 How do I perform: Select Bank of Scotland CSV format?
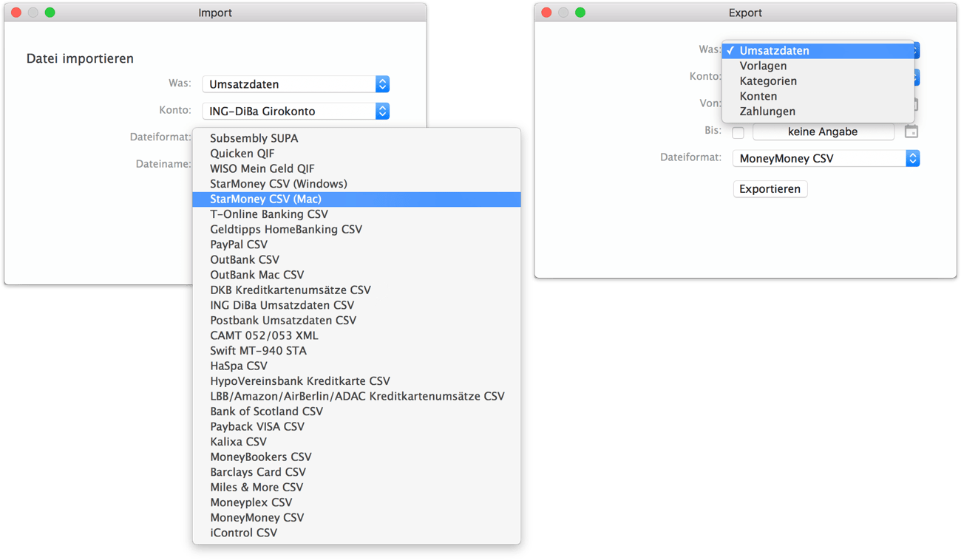click(356, 411)
